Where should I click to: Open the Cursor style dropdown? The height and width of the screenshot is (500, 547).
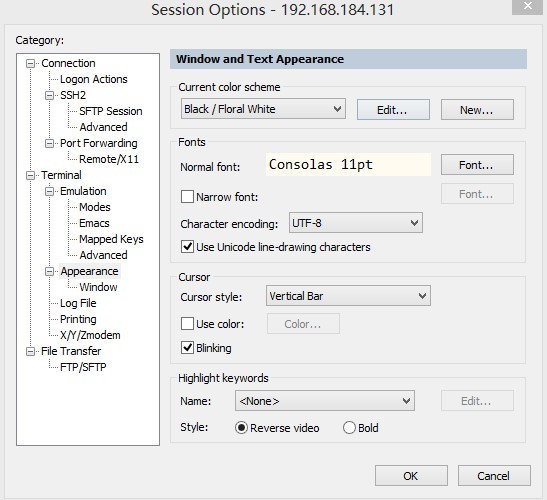(348, 296)
